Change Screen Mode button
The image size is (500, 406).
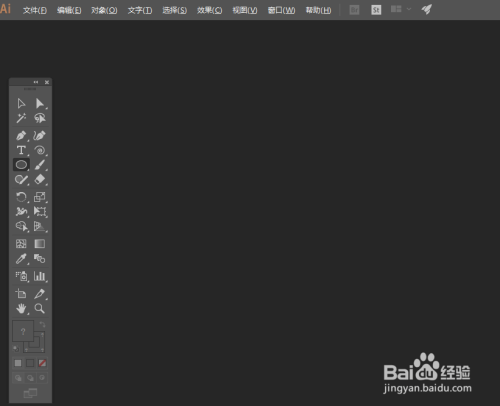click(x=30, y=393)
